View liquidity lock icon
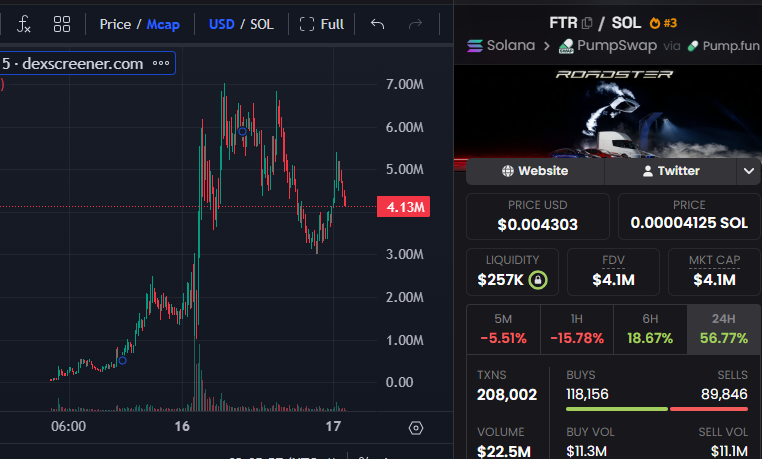This screenshot has height=459, width=762. (538, 280)
